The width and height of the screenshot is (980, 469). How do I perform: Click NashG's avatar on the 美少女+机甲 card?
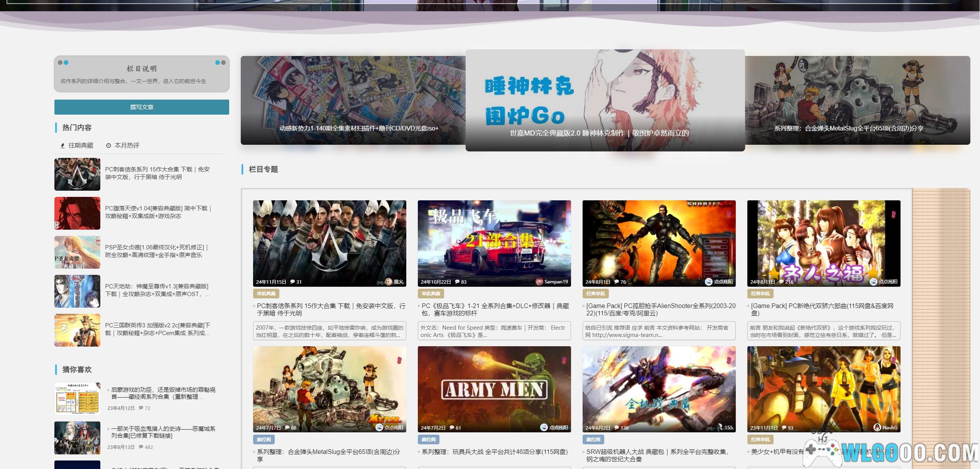[x=877, y=427]
